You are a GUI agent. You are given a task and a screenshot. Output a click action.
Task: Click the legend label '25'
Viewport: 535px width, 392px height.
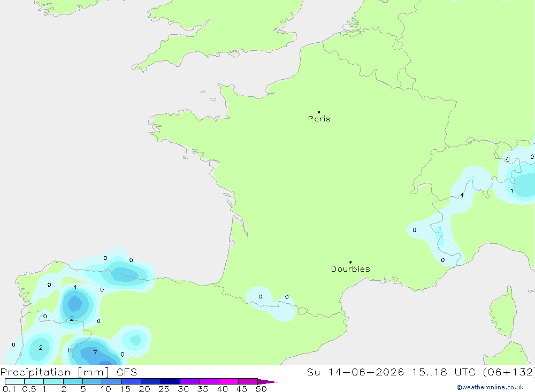pos(164,389)
